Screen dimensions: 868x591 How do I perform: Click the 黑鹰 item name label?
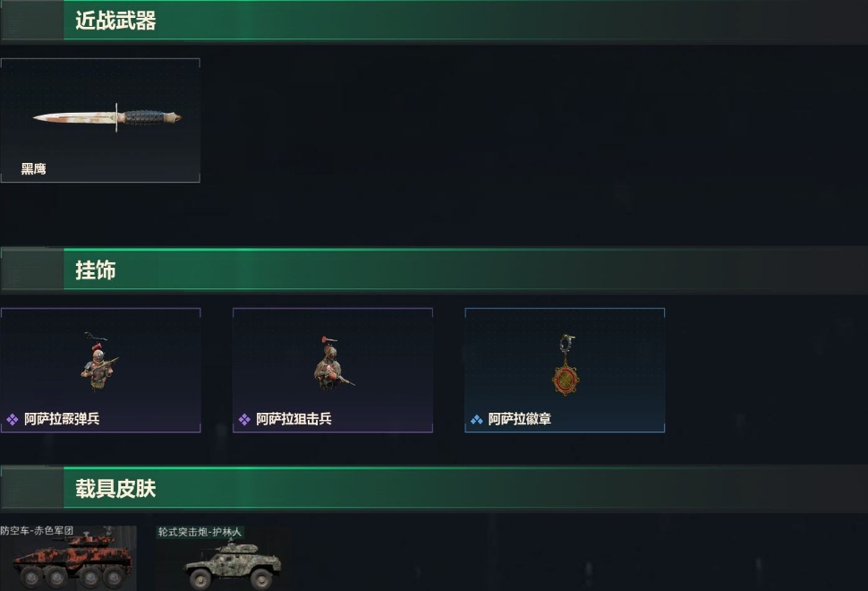point(33,169)
